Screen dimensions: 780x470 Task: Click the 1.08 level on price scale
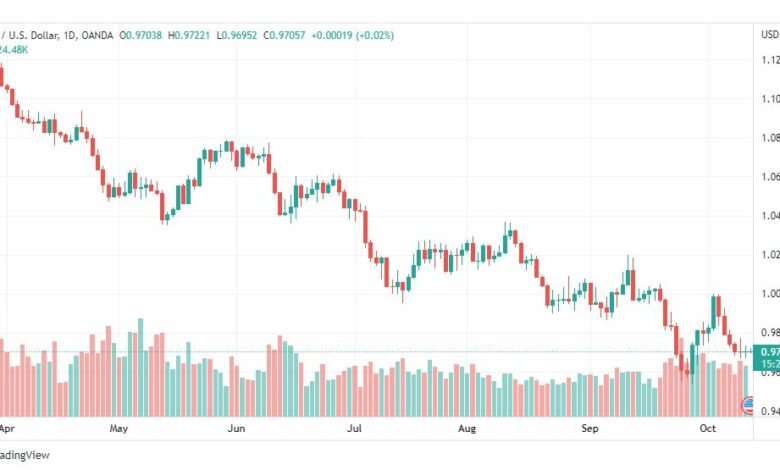(770, 137)
